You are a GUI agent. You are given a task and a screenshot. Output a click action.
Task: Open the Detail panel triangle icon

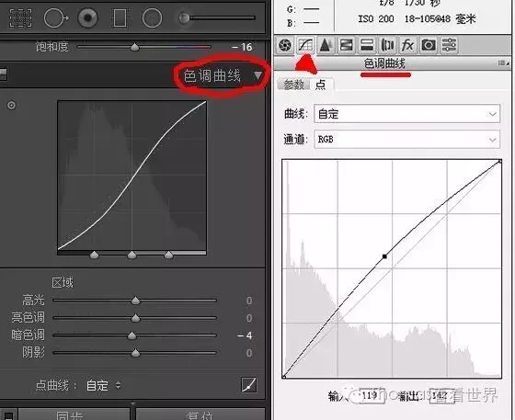click(326, 45)
